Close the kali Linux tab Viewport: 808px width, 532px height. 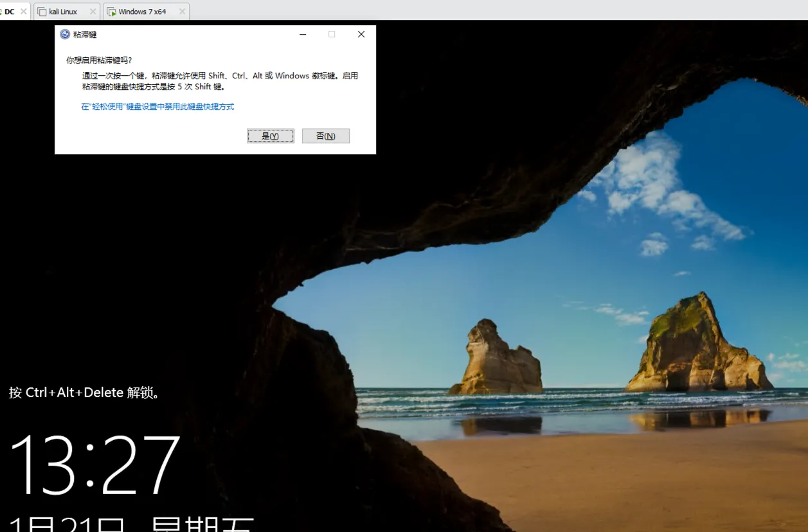coord(93,12)
